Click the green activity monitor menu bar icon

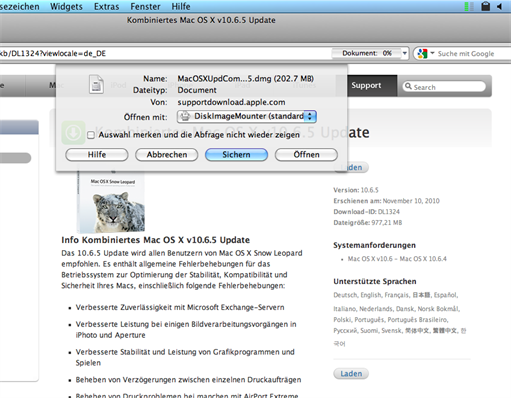click(469, 6)
